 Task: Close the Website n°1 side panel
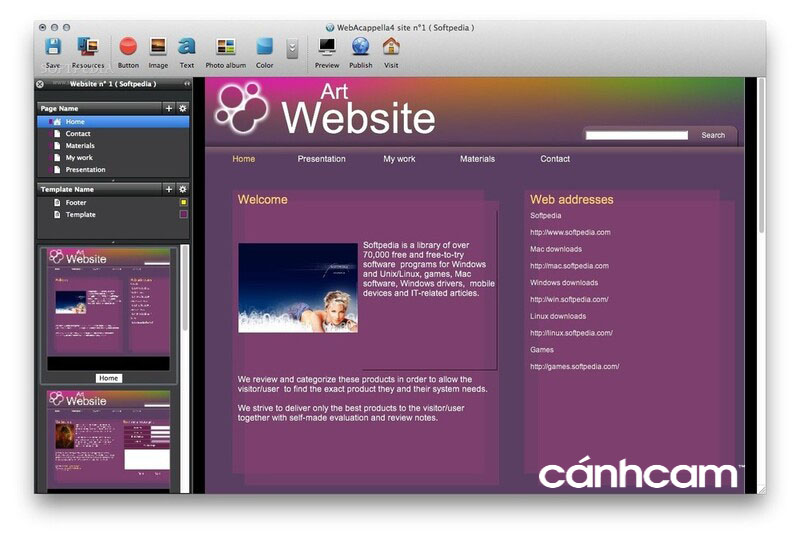pos(40,84)
